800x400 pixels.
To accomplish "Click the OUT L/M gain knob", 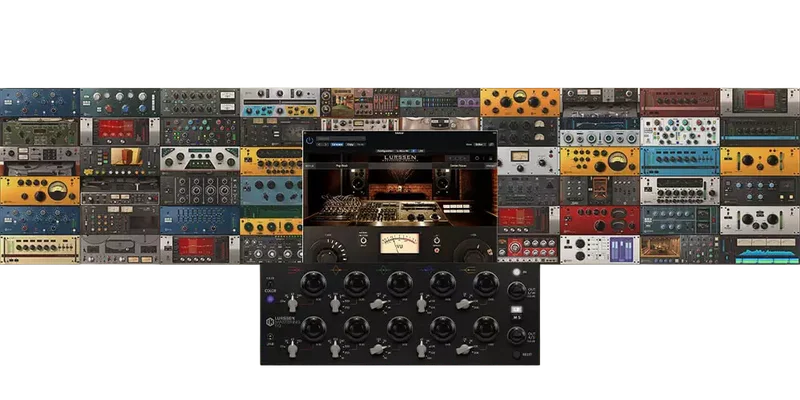I will tap(516, 290).
